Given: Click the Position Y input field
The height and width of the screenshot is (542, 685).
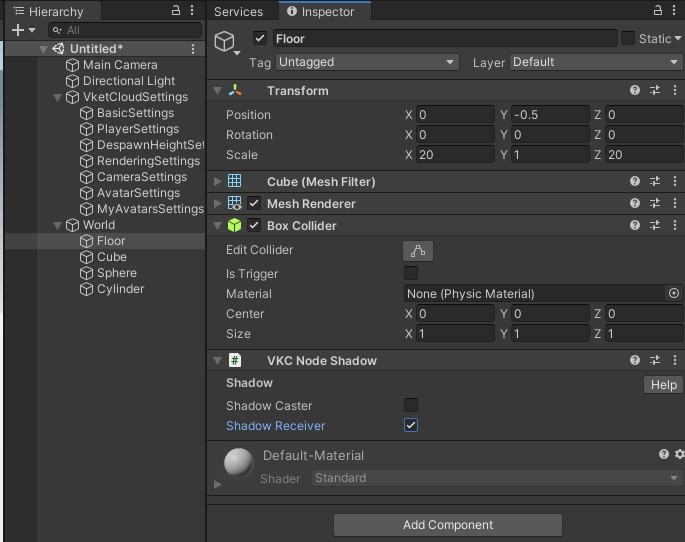Looking at the screenshot, I should pos(549,114).
